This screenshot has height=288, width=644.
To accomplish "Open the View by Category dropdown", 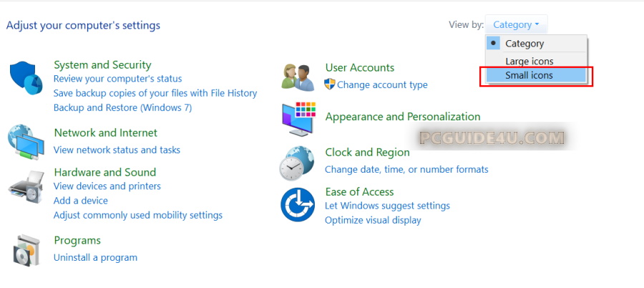I will pos(516,25).
